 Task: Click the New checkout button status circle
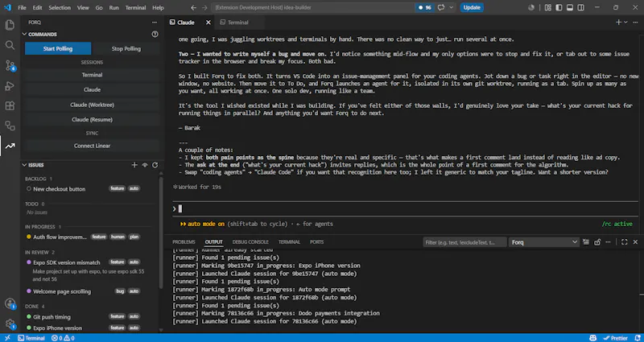pyautogui.click(x=29, y=189)
